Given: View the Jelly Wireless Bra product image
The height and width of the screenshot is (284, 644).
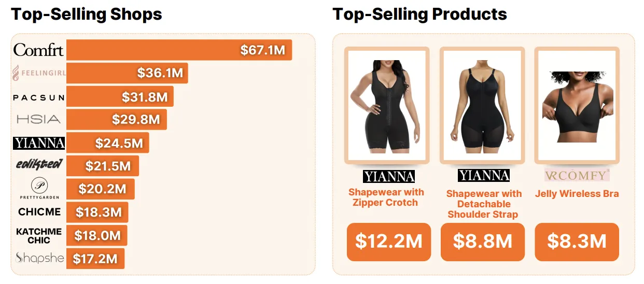Looking at the screenshot, I should tap(577, 106).
